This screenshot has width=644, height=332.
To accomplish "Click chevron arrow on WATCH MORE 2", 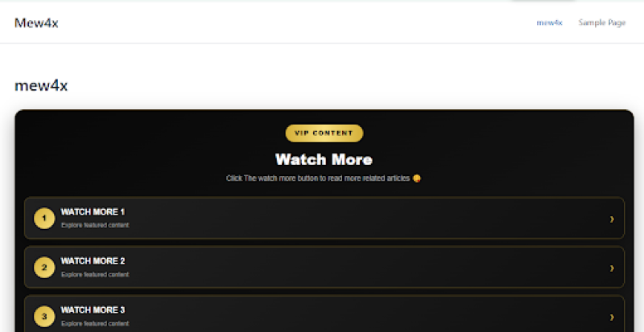I will (x=612, y=268).
